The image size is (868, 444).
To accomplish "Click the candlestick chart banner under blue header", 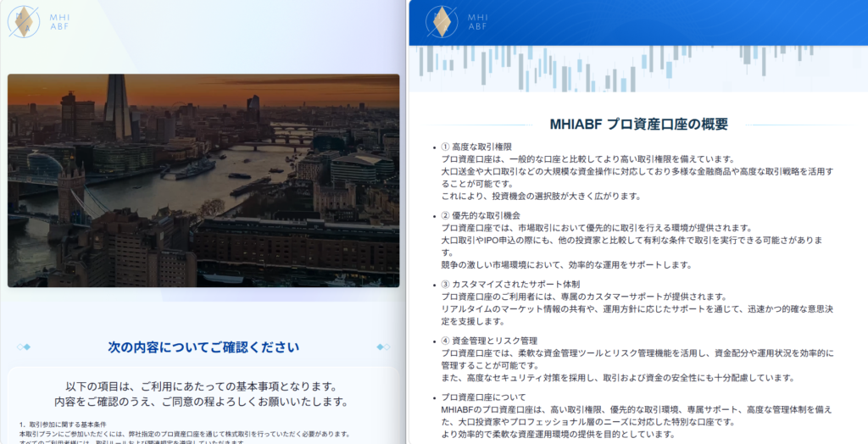I will point(637,68).
